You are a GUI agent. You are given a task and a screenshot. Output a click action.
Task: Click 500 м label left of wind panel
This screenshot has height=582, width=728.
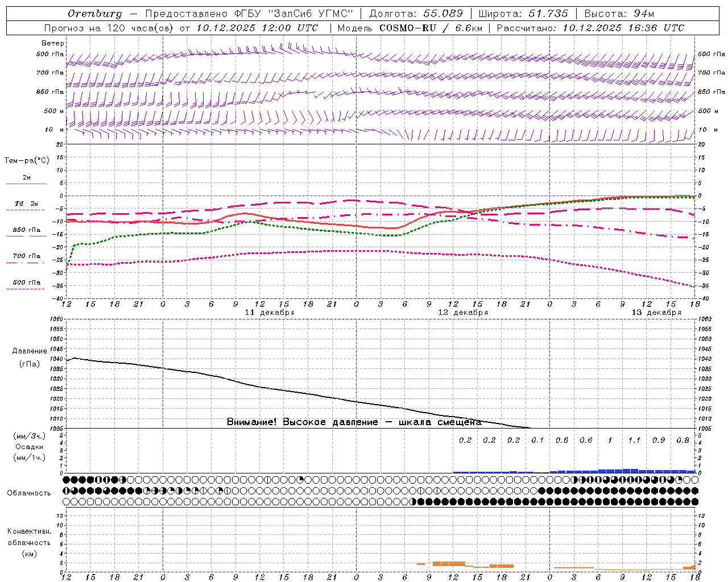[x=54, y=111]
